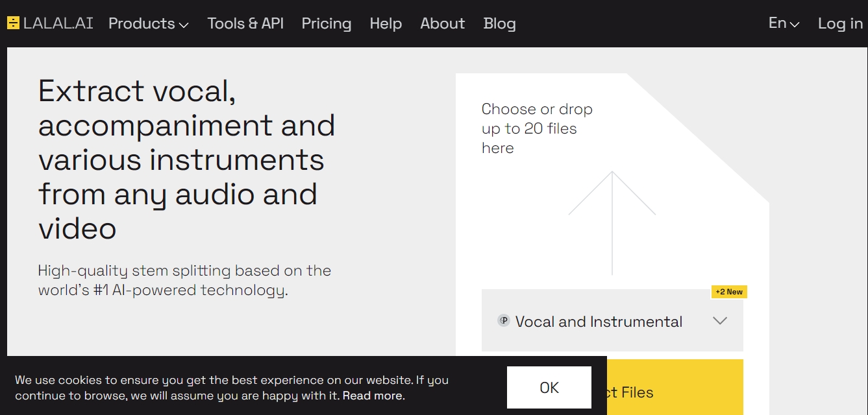The image size is (868, 415).
Task: Follow the 'Read more' cookie link
Action: [x=373, y=396]
